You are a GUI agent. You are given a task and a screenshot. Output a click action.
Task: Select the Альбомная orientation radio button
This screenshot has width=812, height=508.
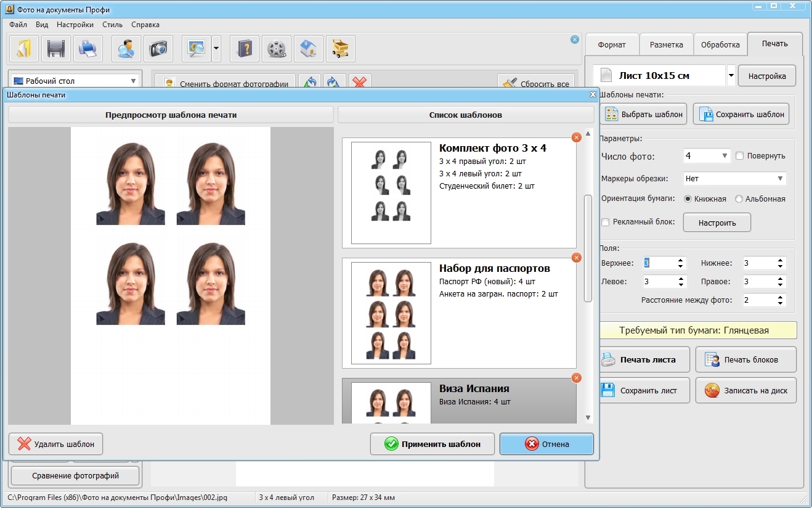tap(739, 199)
